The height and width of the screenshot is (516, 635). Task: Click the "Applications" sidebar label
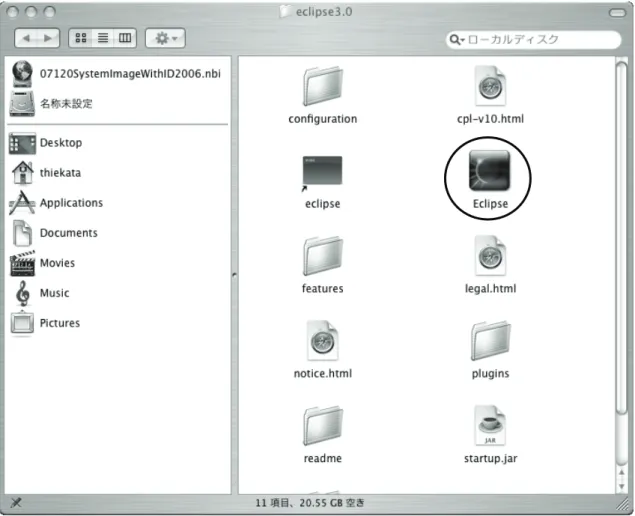[71, 203]
